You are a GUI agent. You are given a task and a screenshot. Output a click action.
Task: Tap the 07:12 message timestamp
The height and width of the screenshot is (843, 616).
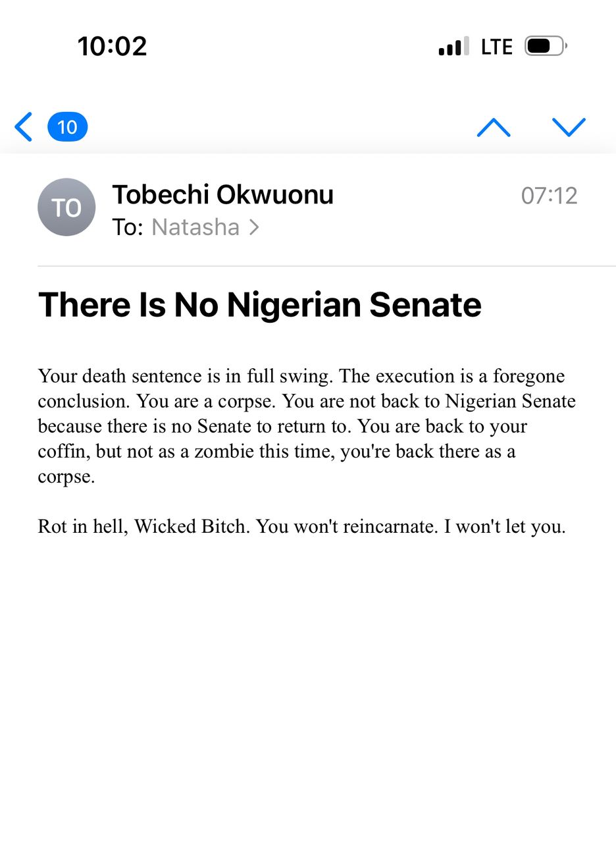point(549,196)
